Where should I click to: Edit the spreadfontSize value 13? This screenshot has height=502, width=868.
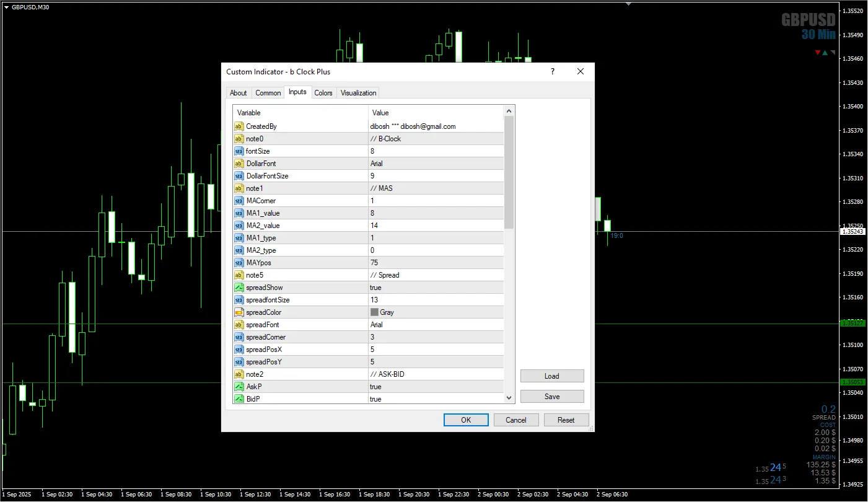(374, 300)
